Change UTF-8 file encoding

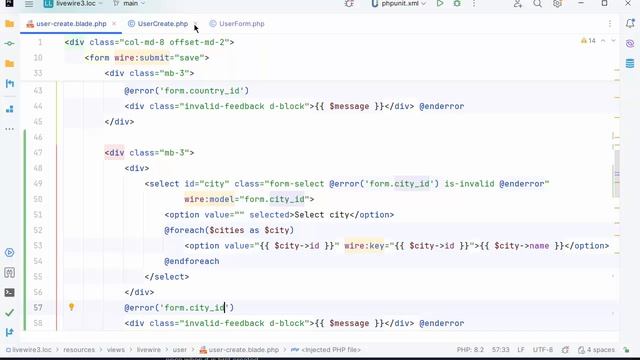tap(542, 350)
